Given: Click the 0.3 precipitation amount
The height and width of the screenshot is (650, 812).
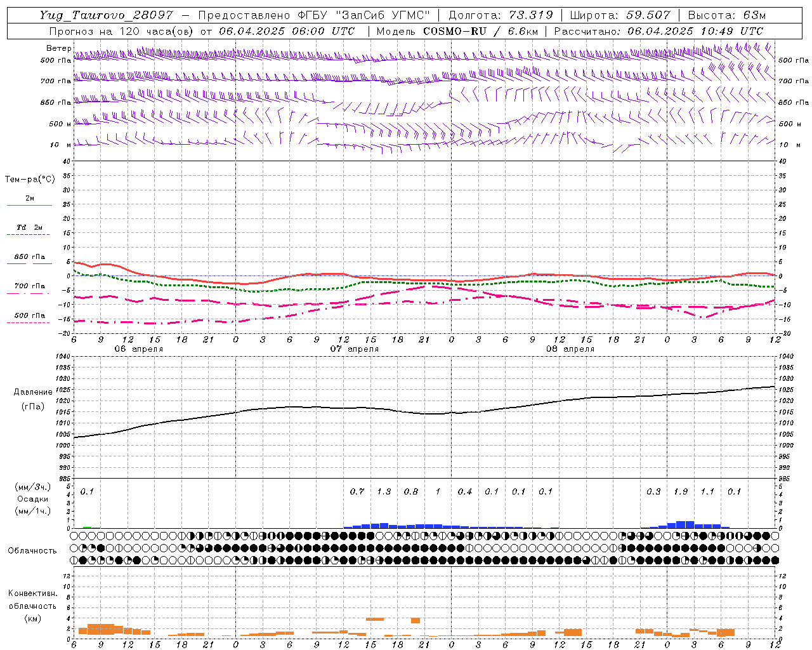Looking at the screenshot, I should [653, 491].
